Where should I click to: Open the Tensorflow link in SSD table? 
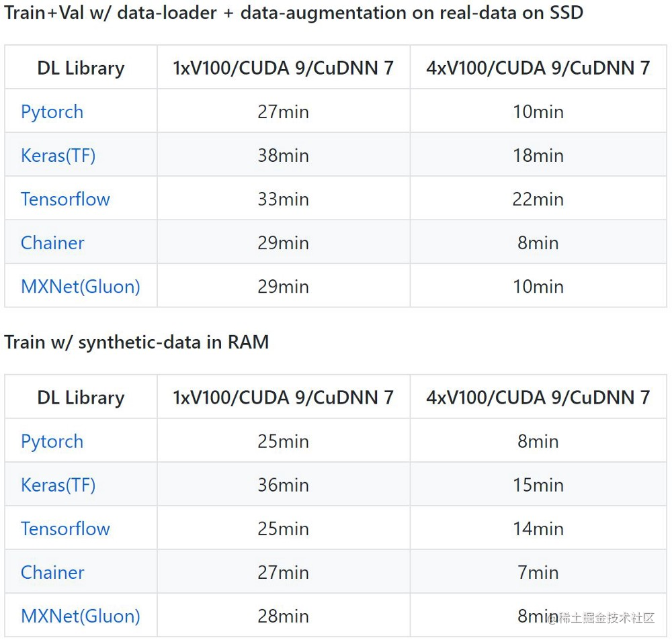point(65,199)
